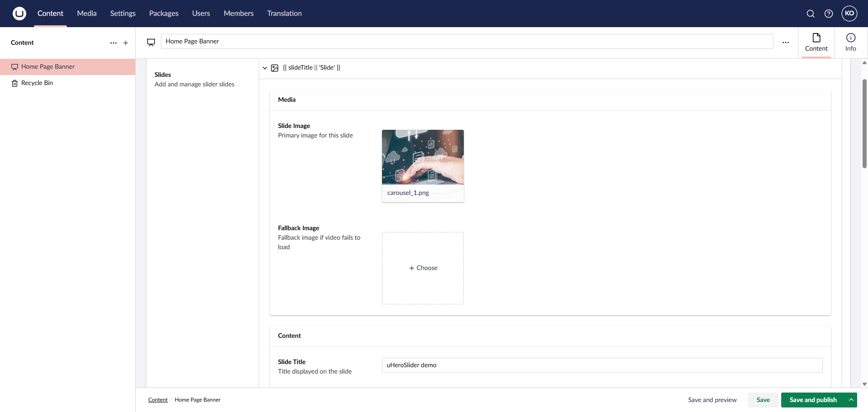The width and height of the screenshot is (868, 412).
Task: Click the picture icon beside slideTitle
Action: (275, 68)
